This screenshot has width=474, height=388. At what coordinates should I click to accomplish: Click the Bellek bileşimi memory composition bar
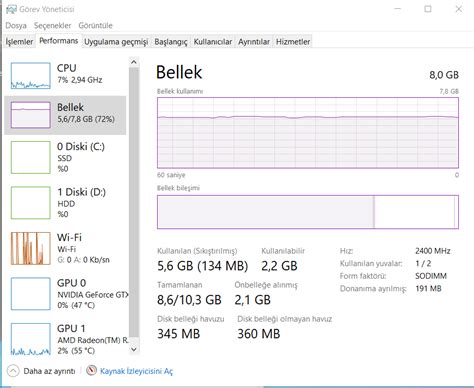point(308,212)
